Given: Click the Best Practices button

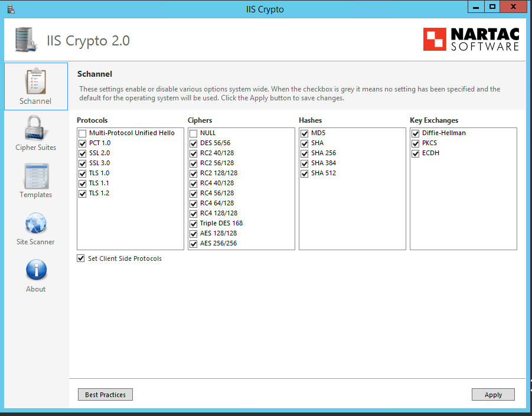Looking at the screenshot, I should point(105,395).
